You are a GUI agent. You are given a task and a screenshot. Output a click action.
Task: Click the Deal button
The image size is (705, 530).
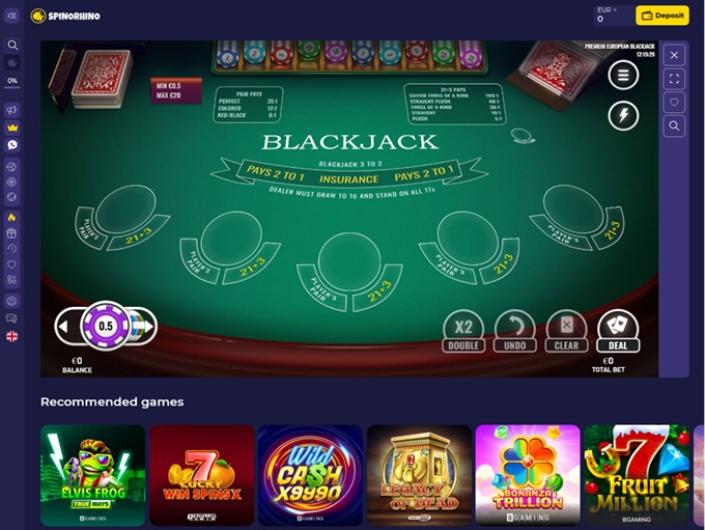[x=618, y=331]
